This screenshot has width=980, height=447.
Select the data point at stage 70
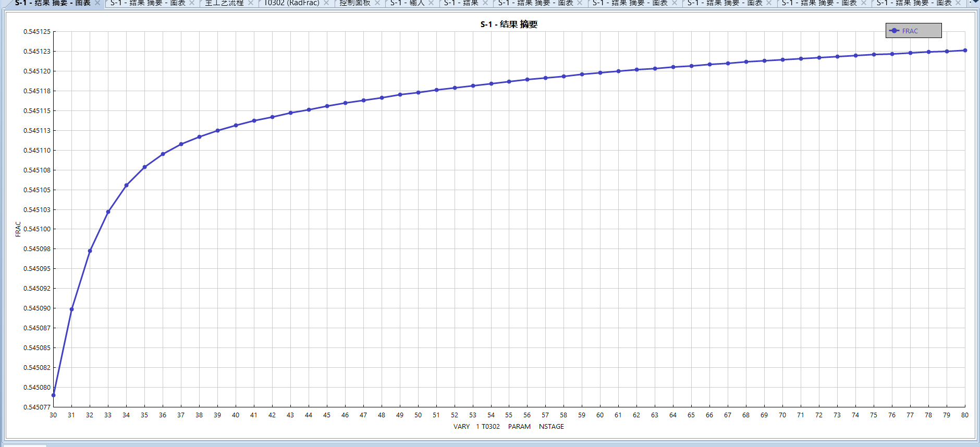pyautogui.click(x=782, y=60)
